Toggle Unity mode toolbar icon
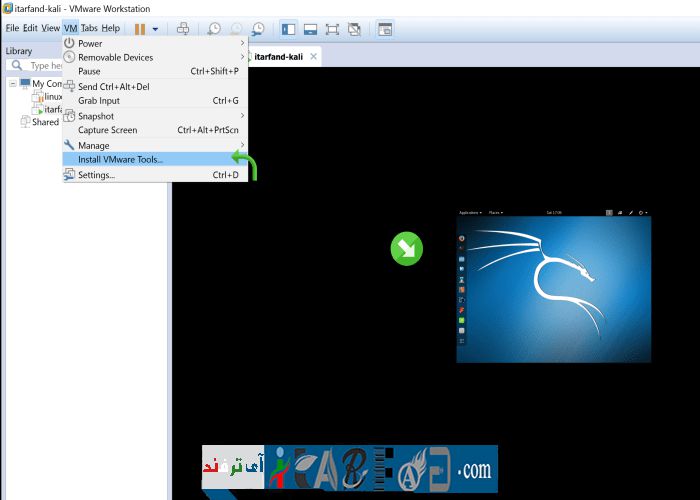The height and width of the screenshot is (500, 700). (x=355, y=28)
